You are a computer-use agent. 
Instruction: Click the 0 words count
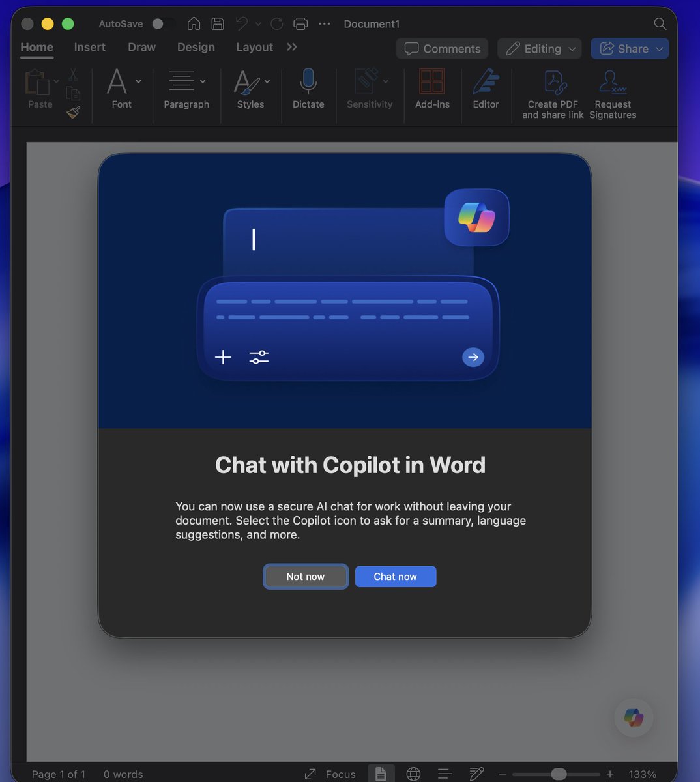(x=123, y=774)
